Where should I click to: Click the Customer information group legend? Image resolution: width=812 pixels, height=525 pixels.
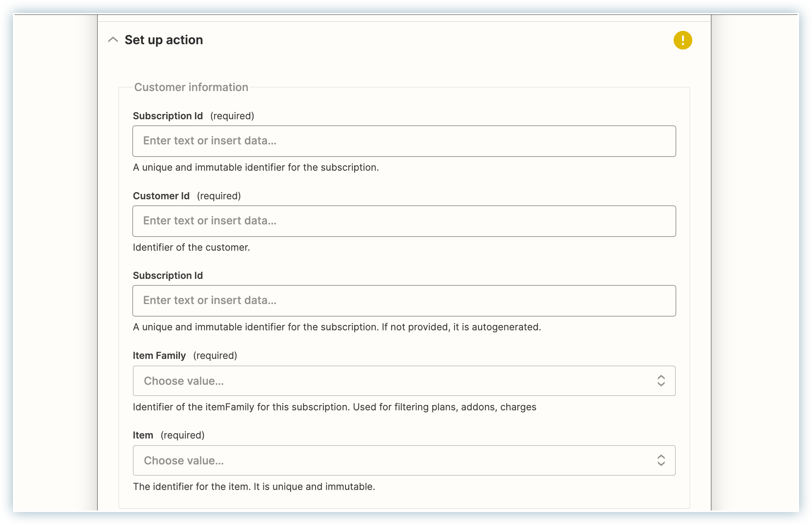point(191,87)
